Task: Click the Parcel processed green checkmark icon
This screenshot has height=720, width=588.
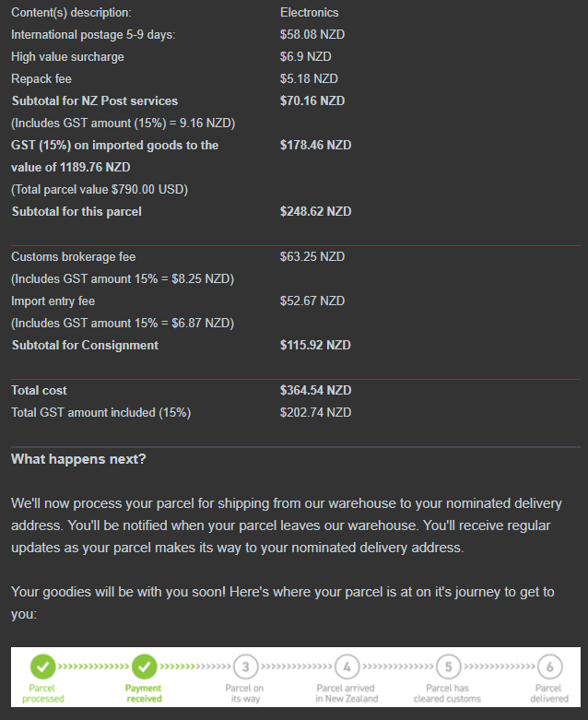Action: point(42,666)
